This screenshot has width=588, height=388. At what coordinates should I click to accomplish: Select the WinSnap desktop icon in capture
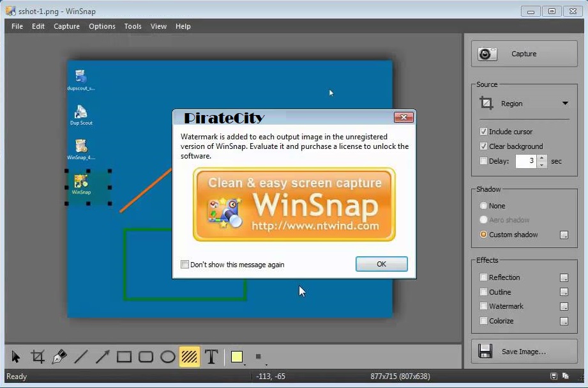pyautogui.click(x=81, y=185)
